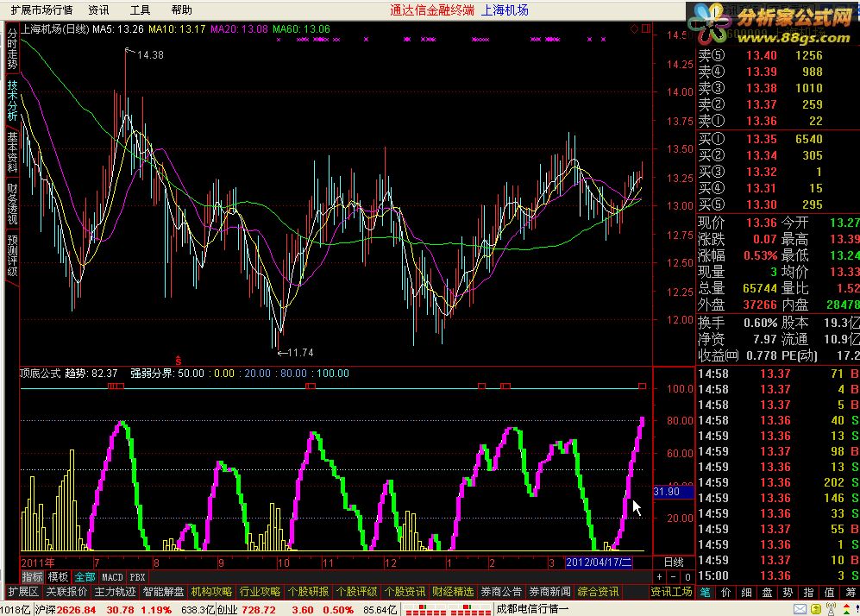Image resolution: width=860 pixels, height=616 pixels.
Task: Click the 上海机场 stock name in title
Action: point(505,9)
